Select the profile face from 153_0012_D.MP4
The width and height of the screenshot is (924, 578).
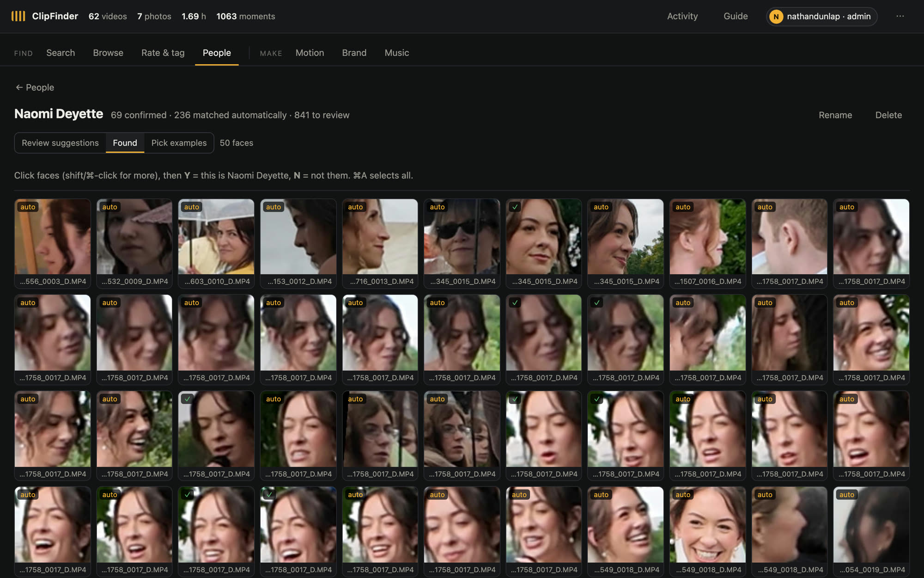pyautogui.click(x=298, y=237)
